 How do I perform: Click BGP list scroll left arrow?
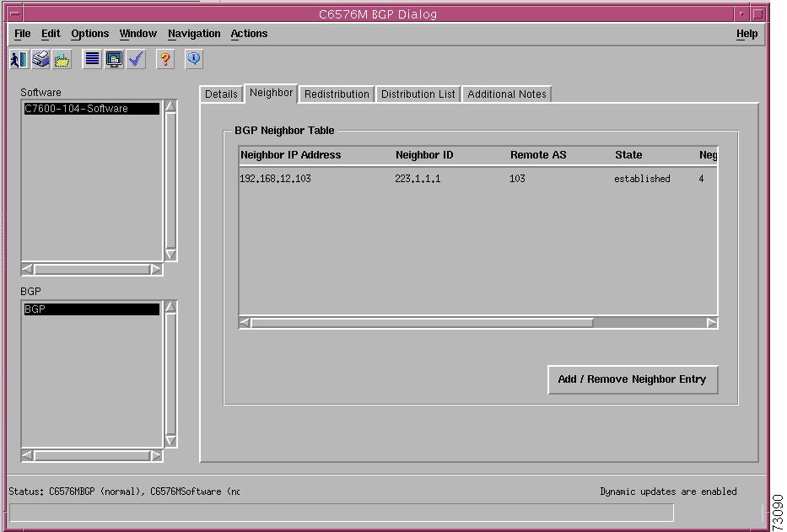28,455
